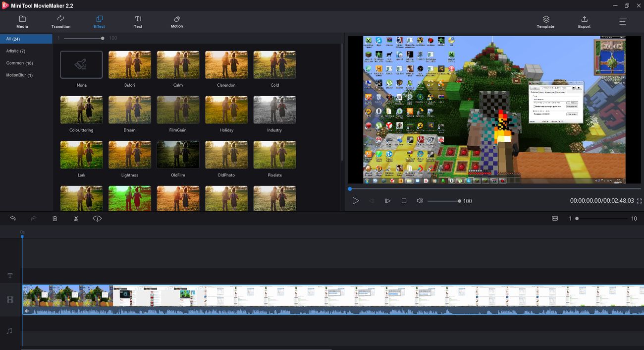This screenshot has height=350, width=644.
Task: Show MotionBlur effects category
Action: (19, 75)
